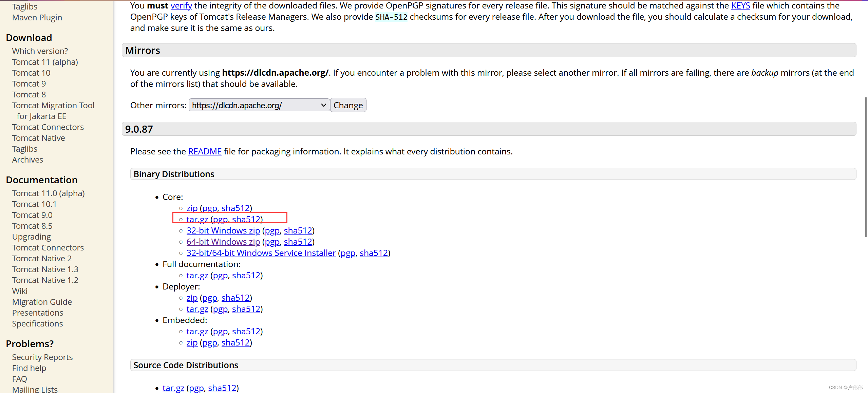Open the KEYS file link
The height and width of the screenshot is (393, 868).
tap(741, 5)
